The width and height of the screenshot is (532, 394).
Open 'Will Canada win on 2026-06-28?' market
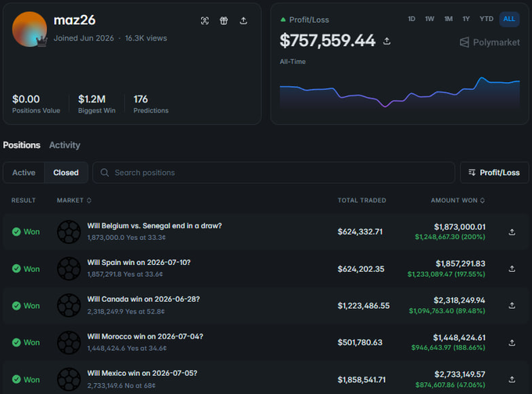[x=143, y=299]
